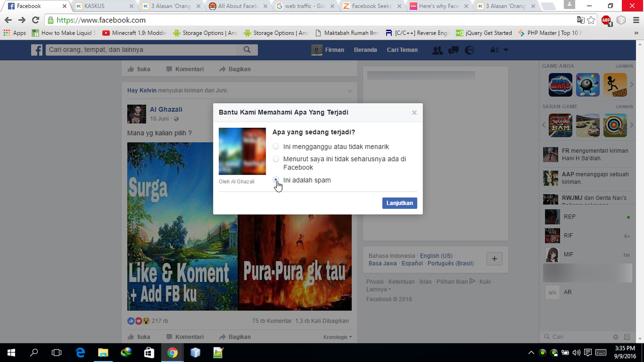Open 'jQuery Get Started' bookmark
The image size is (644, 362).
pos(484,33)
